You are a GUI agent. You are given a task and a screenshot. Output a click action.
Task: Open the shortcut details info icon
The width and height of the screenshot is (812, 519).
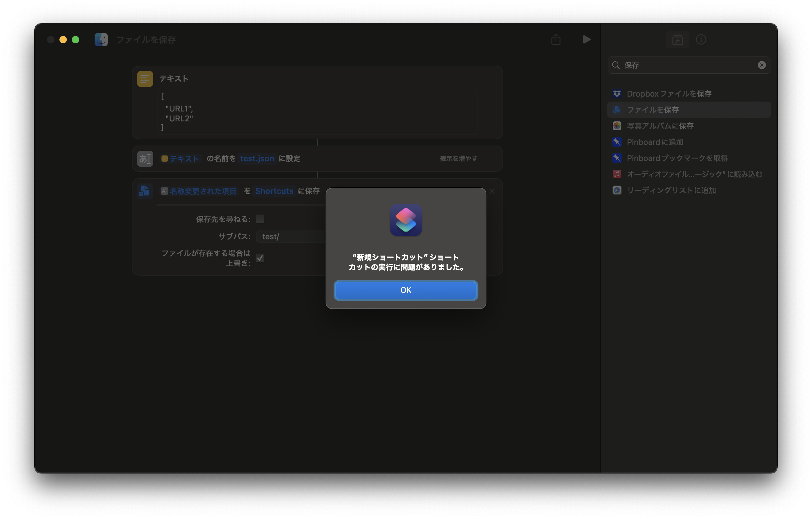tap(701, 40)
